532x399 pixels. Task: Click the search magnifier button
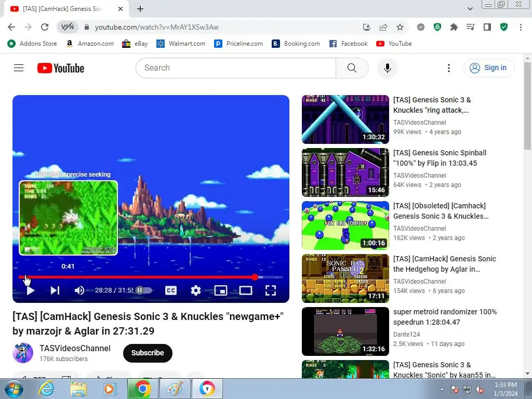(x=352, y=68)
